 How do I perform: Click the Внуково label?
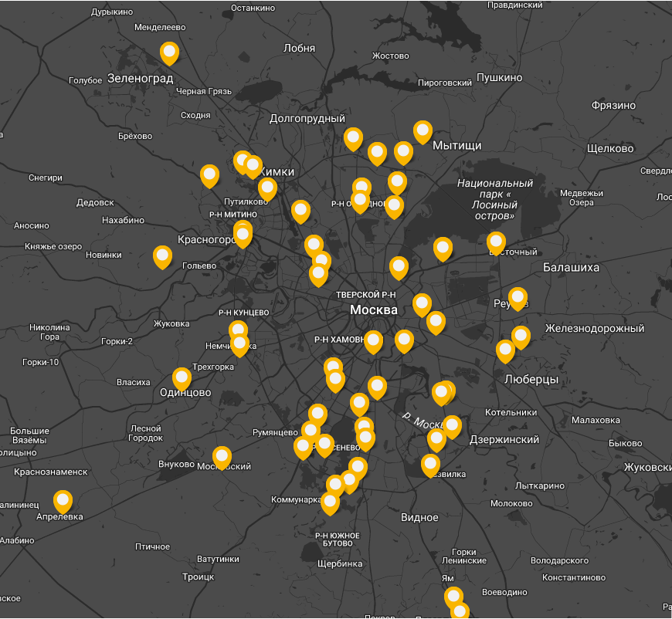176,465
